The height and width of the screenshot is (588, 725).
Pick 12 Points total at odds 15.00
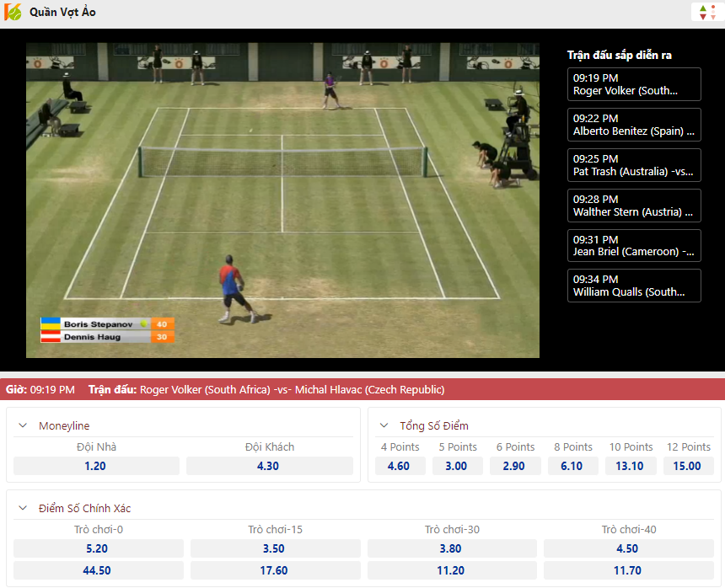click(688, 466)
